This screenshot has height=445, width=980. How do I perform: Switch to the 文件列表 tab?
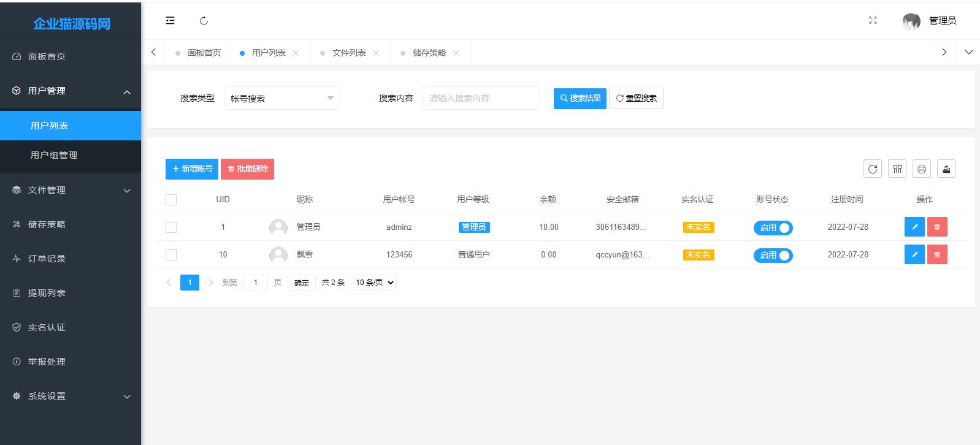(348, 53)
